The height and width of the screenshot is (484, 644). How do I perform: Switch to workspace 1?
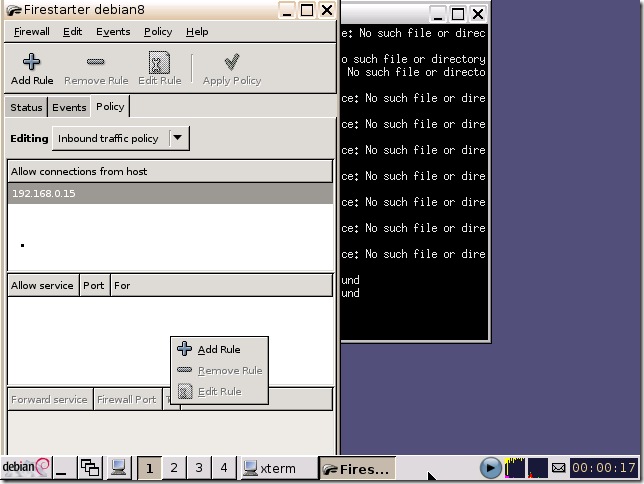pyautogui.click(x=149, y=468)
